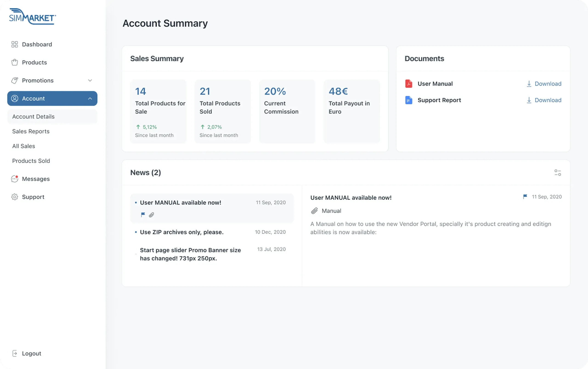Click the paperclip icon next to Manual attachment

314,211
